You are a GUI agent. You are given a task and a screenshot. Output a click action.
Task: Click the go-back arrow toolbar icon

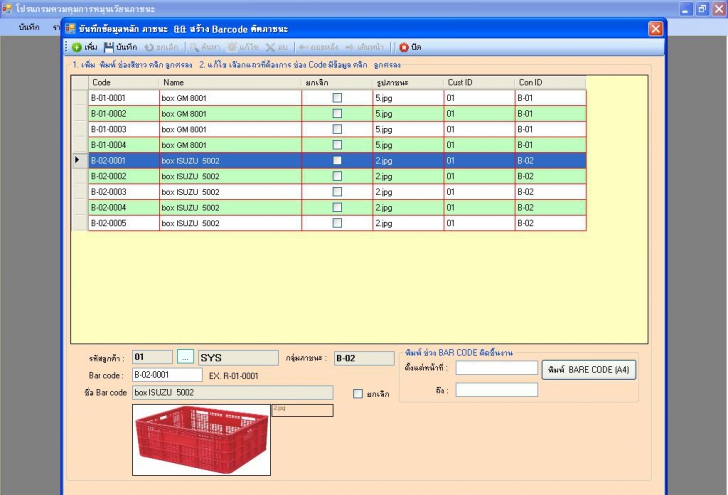[303, 47]
